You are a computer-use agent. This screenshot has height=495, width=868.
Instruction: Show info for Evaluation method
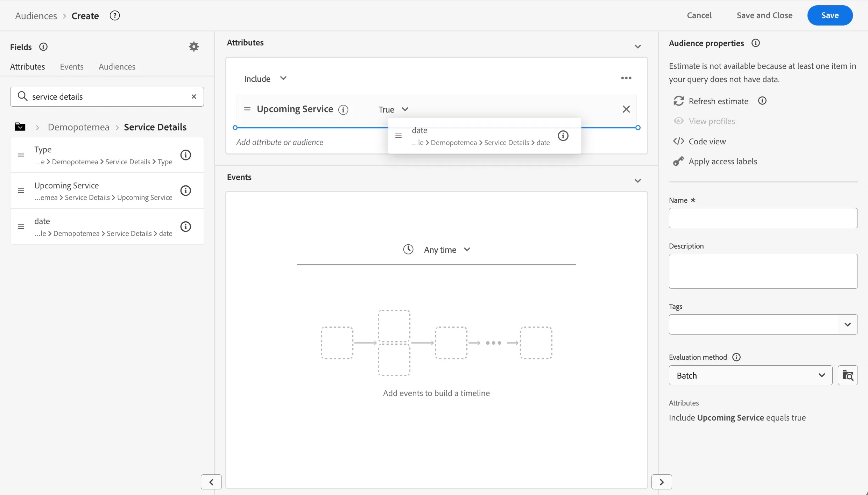736,357
